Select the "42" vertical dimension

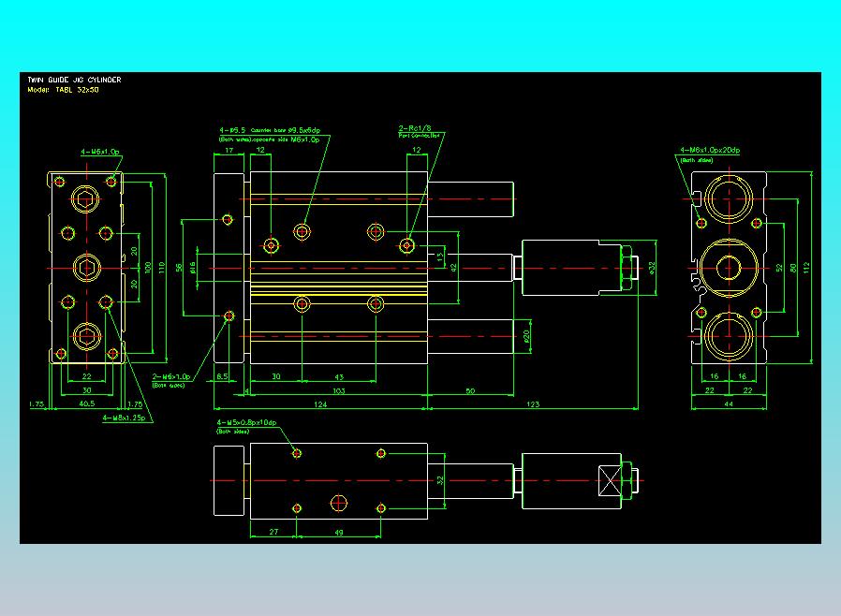(454, 268)
